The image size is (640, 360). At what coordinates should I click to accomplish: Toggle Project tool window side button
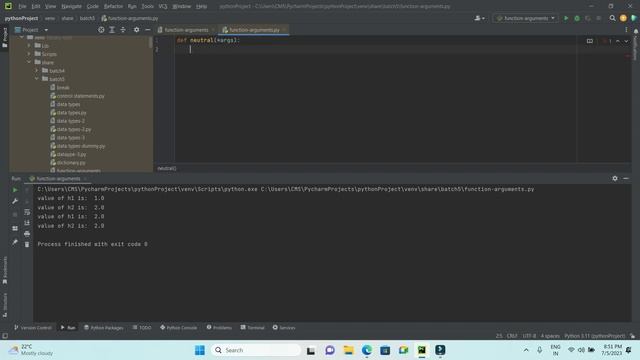coord(4,38)
